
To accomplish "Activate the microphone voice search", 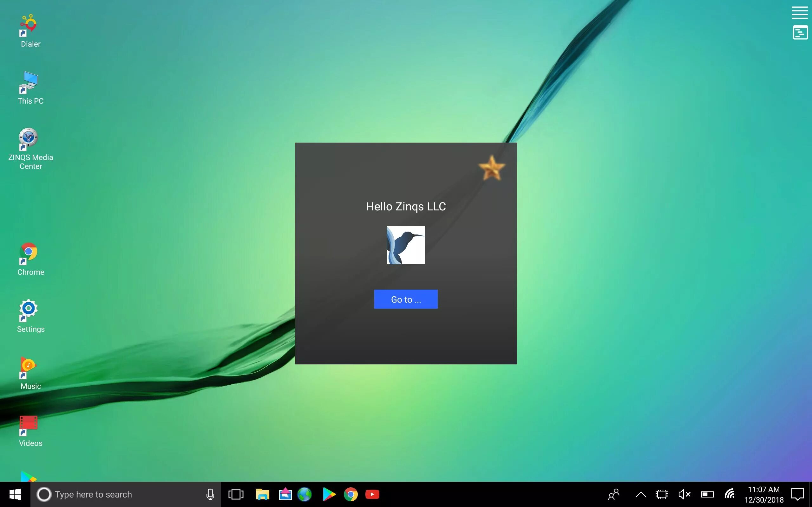I will tap(210, 494).
